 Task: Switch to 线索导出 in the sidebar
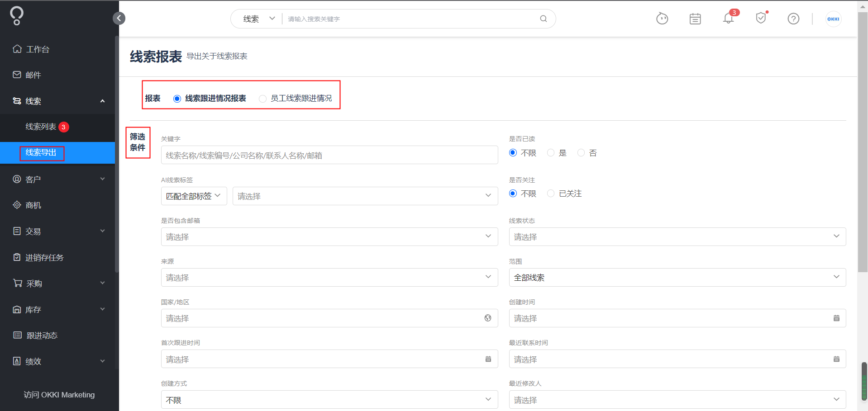pos(42,153)
